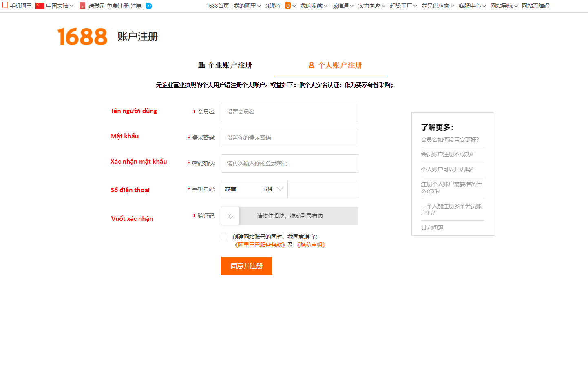Click the 消息 link
The height and width of the screenshot is (373, 588).
pyautogui.click(x=137, y=6)
